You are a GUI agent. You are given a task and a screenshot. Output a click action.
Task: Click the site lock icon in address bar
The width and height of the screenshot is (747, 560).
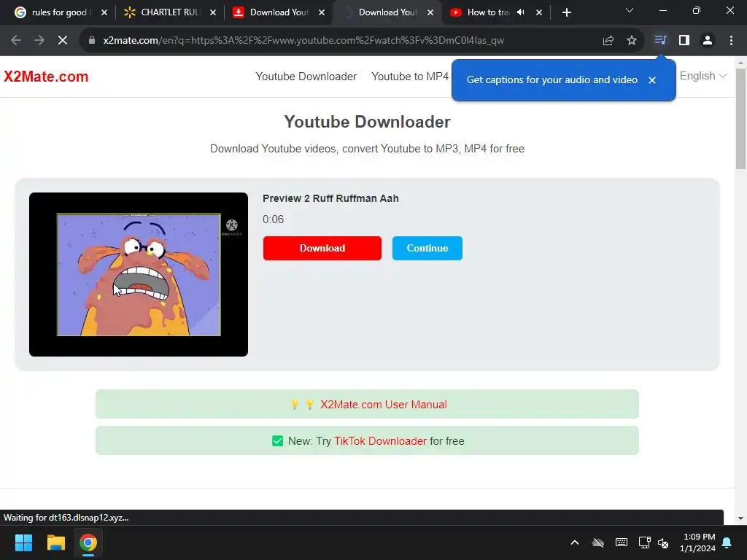click(92, 41)
